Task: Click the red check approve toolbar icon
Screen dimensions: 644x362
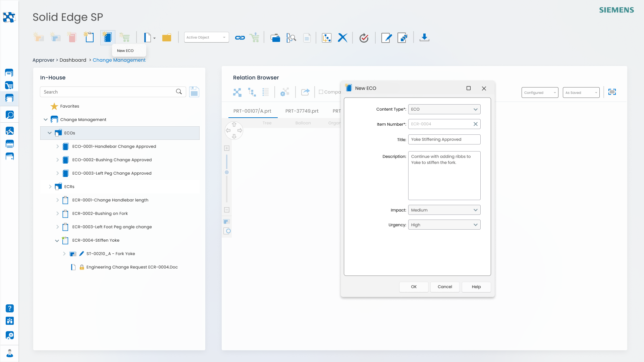Action: tap(364, 38)
